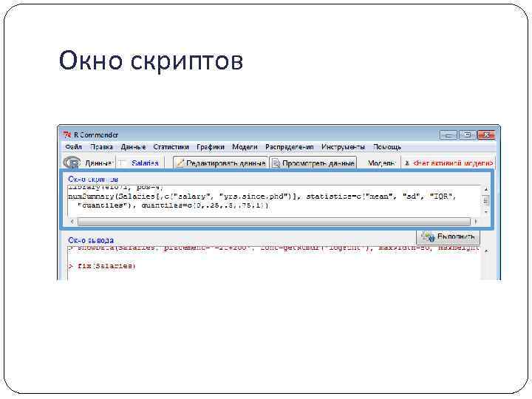Click the showData line in output window
The image size is (532, 399).
(273, 248)
